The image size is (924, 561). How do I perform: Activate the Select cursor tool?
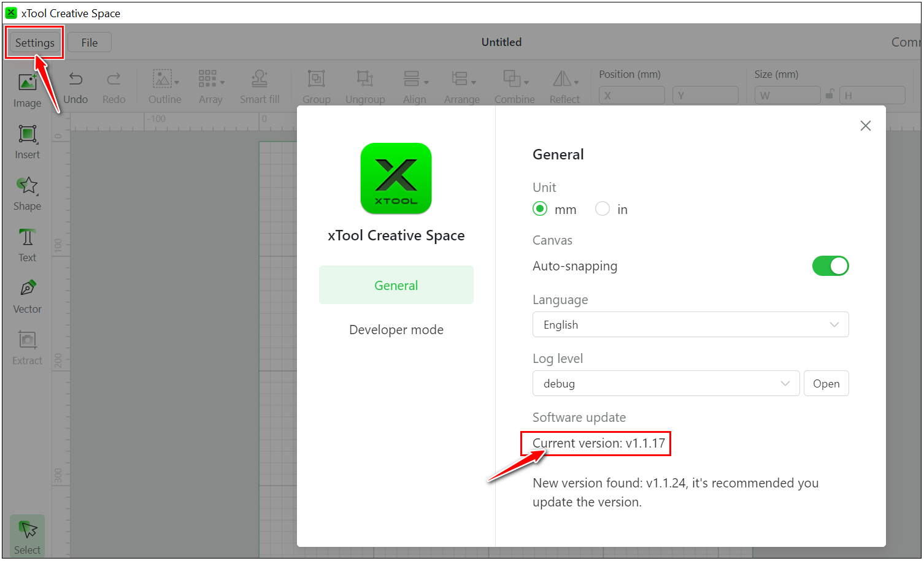(27, 536)
